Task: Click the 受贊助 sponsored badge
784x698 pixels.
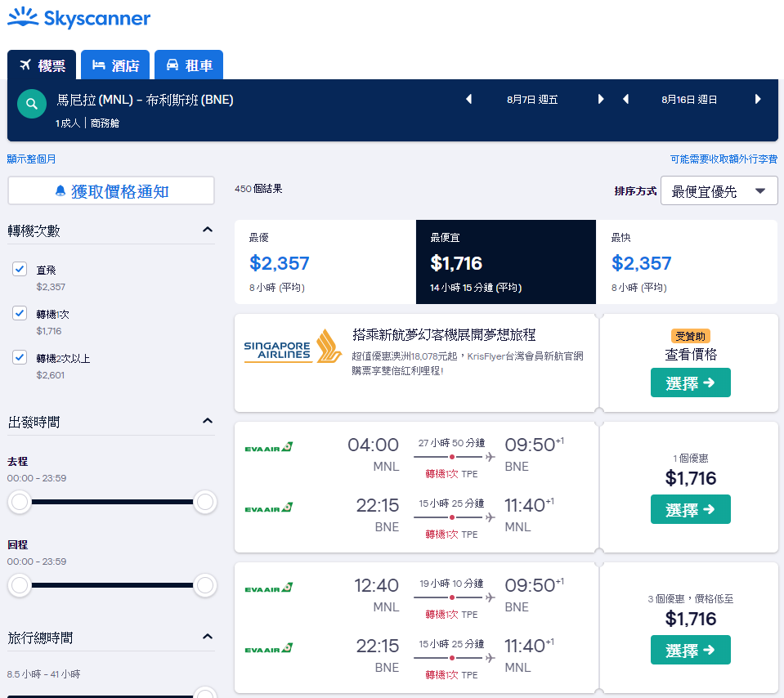Action: click(x=691, y=336)
